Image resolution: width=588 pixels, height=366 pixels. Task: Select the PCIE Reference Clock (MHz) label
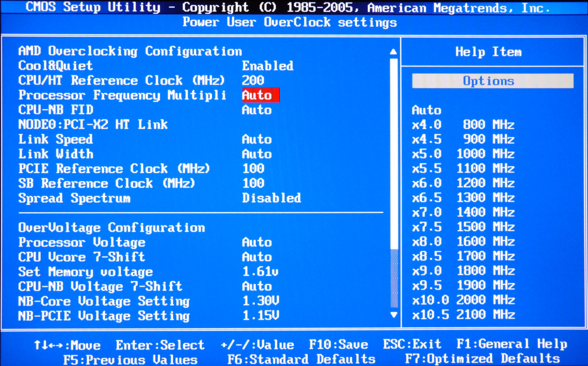point(114,169)
